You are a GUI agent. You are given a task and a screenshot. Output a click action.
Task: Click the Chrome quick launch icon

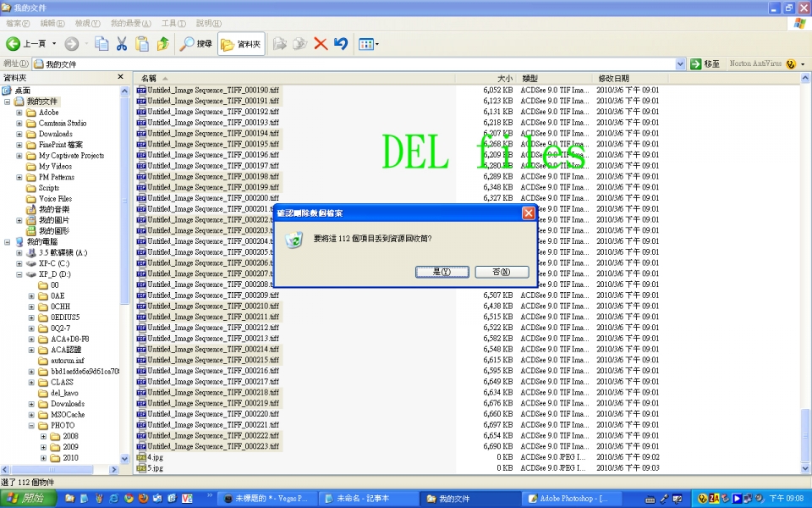pos(129,499)
